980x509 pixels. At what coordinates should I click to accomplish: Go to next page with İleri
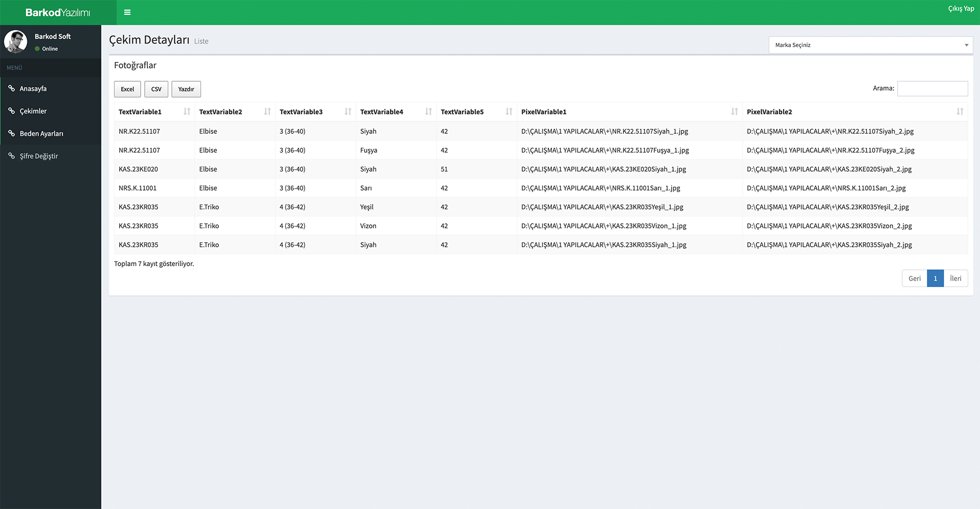click(955, 279)
